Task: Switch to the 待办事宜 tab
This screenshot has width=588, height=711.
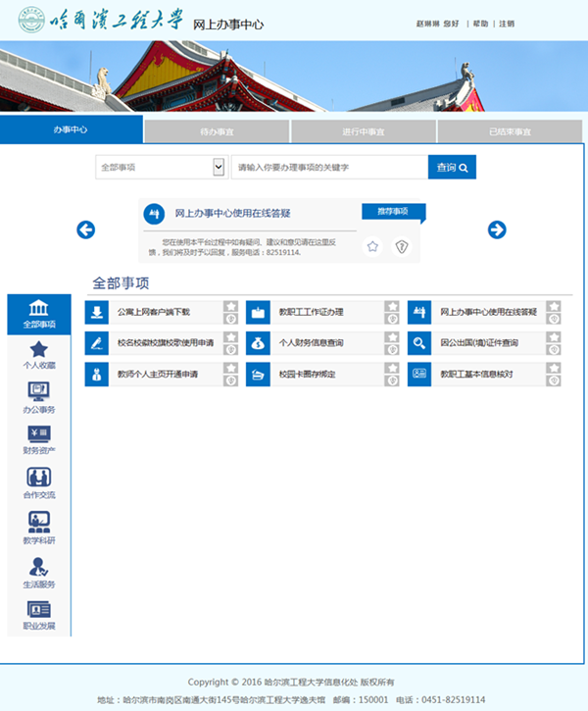Action: [217, 130]
